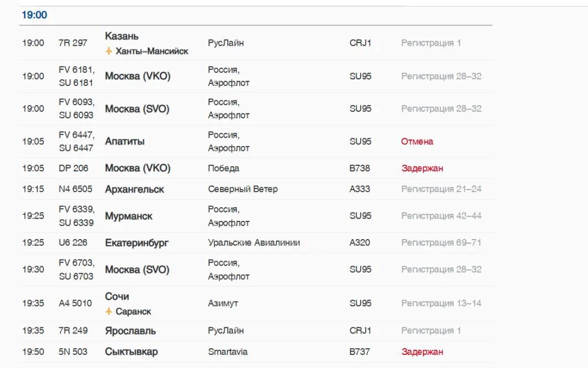Open the Сыктывкар flight row
588x368 pixels.
[256, 352]
